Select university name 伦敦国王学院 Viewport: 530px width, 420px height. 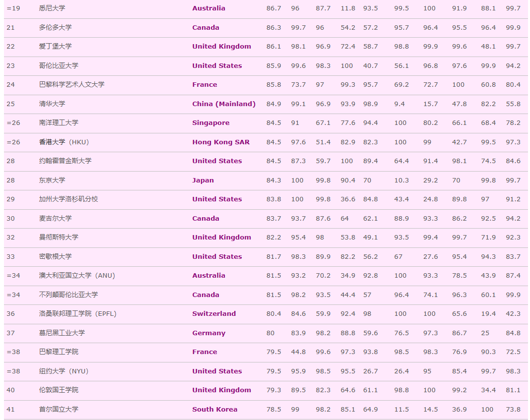59,390
